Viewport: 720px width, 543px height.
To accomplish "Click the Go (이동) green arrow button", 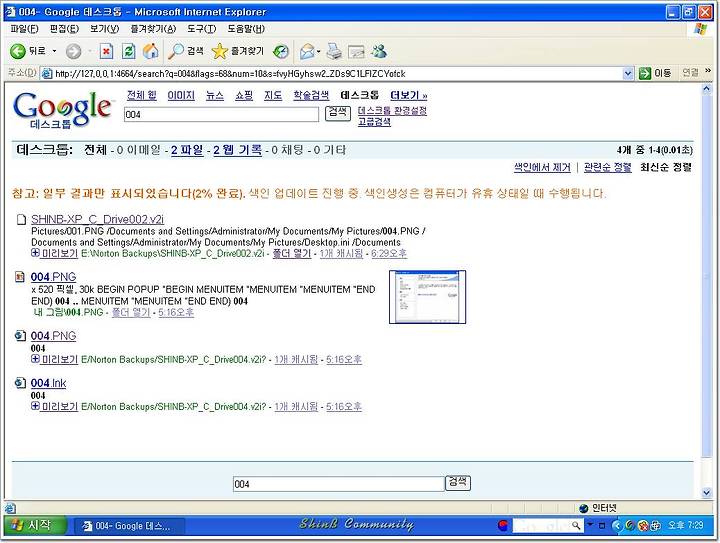I will click(x=655, y=73).
